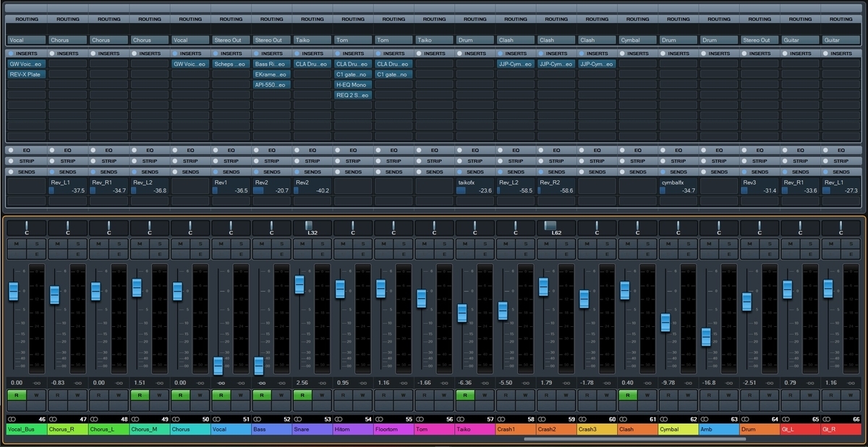Solo the Bass channel
The width and height of the screenshot is (868, 447).
(x=281, y=244)
